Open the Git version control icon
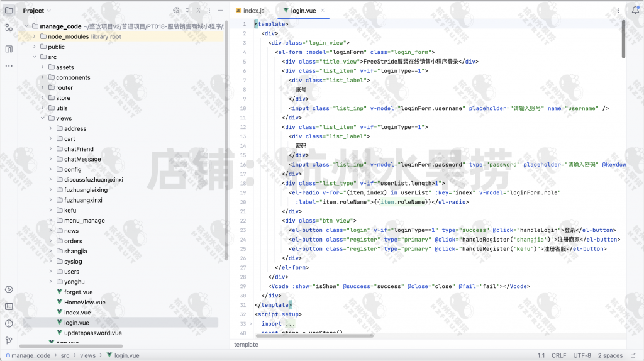 pyautogui.click(x=9, y=340)
